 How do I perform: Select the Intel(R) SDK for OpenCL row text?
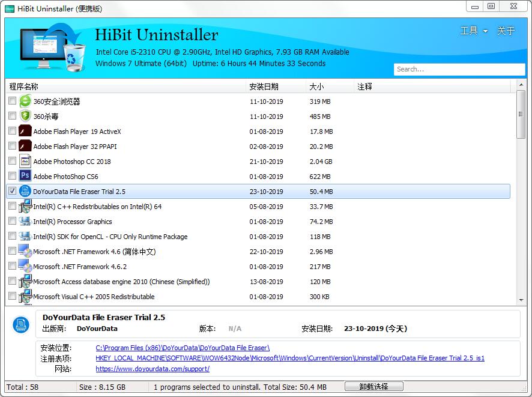(110, 237)
